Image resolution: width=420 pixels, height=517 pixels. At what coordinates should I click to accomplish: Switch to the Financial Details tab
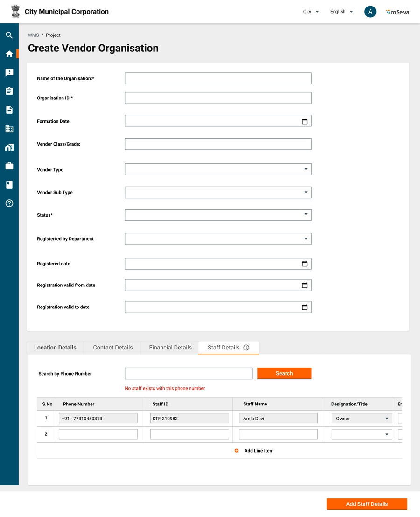170,348
